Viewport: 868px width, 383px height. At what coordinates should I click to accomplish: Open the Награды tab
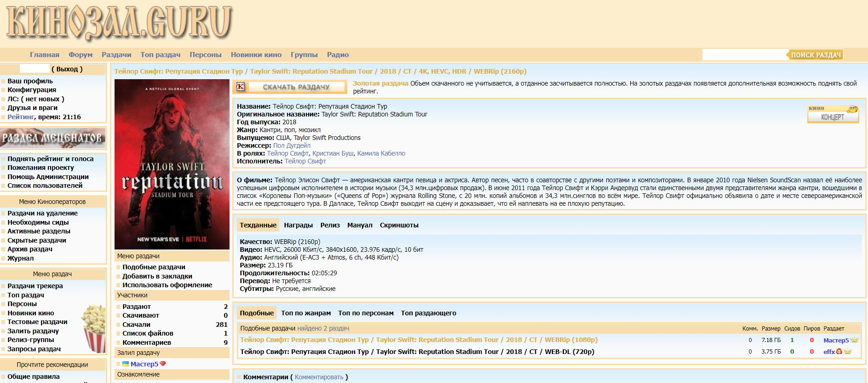coord(298,225)
